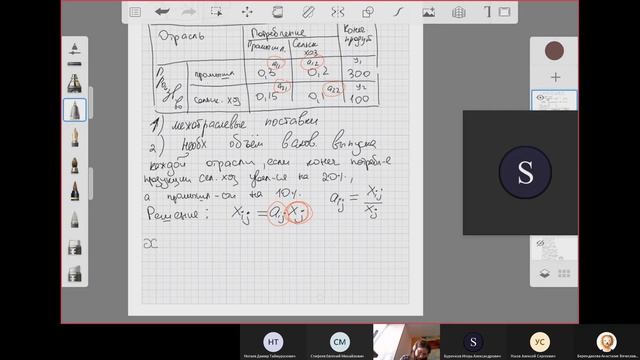
Task: Hide the active layer via eye icon
Action: point(540,98)
